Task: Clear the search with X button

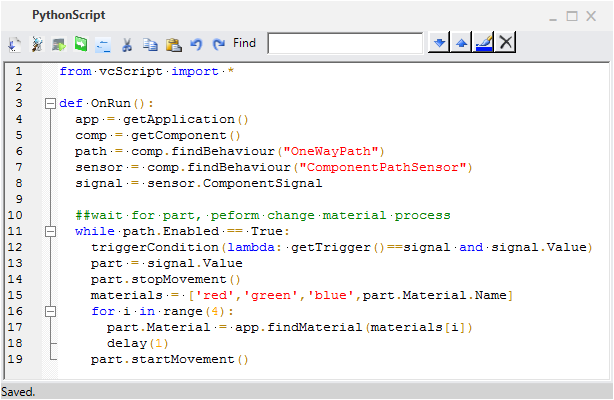Action: tap(506, 42)
